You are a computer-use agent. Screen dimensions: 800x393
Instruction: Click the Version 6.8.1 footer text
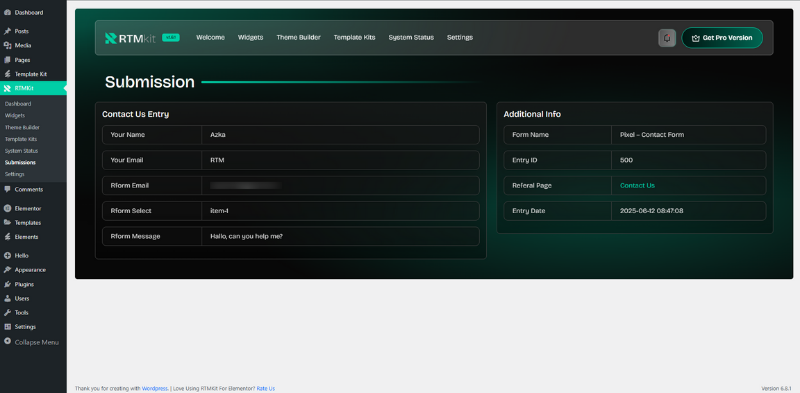click(x=776, y=388)
